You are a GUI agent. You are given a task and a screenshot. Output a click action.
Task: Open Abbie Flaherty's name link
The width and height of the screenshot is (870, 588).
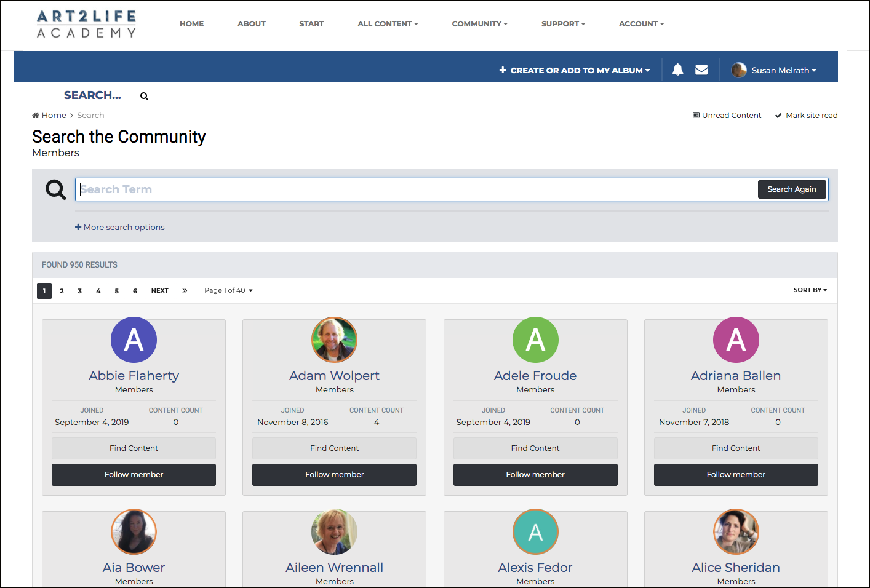(x=134, y=376)
